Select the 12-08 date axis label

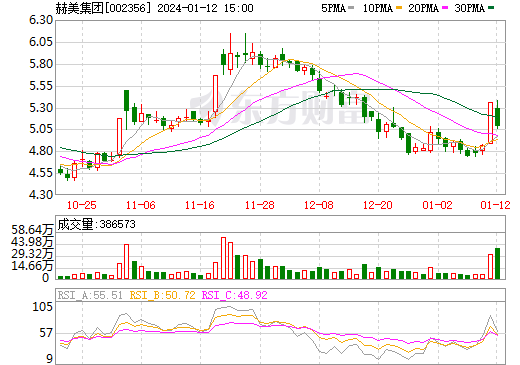(x=319, y=205)
